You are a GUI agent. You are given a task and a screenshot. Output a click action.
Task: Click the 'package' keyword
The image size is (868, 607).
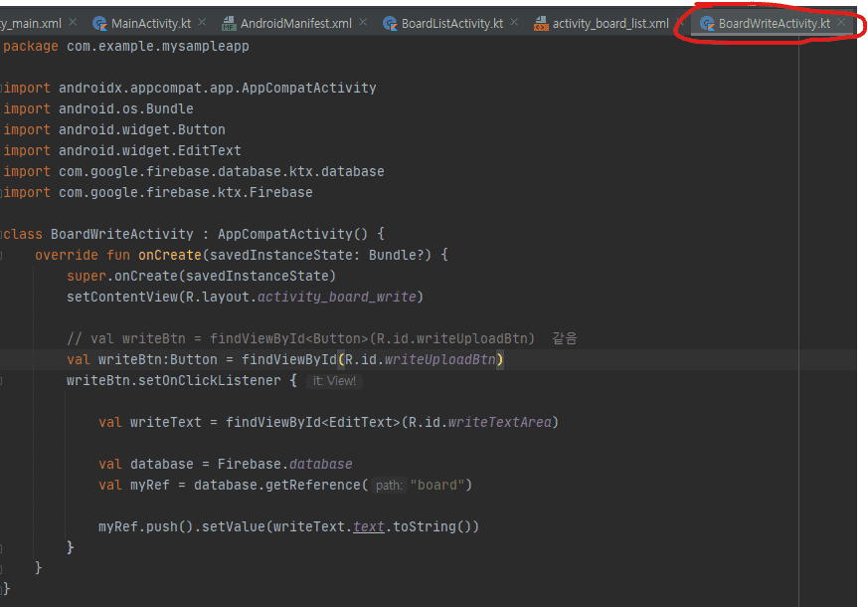pyautogui.click(x=31, y=47)
